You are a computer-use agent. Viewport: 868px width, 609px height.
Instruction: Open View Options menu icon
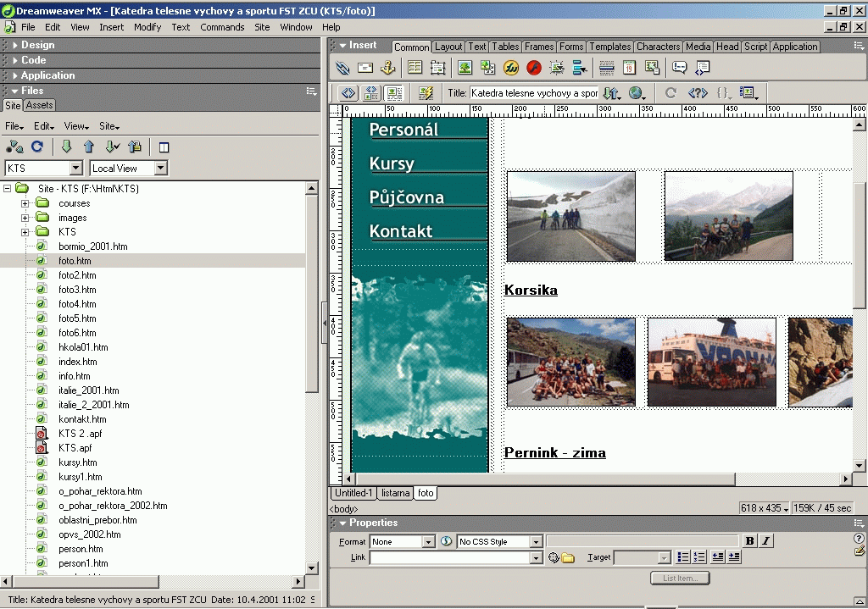point(748,93)
